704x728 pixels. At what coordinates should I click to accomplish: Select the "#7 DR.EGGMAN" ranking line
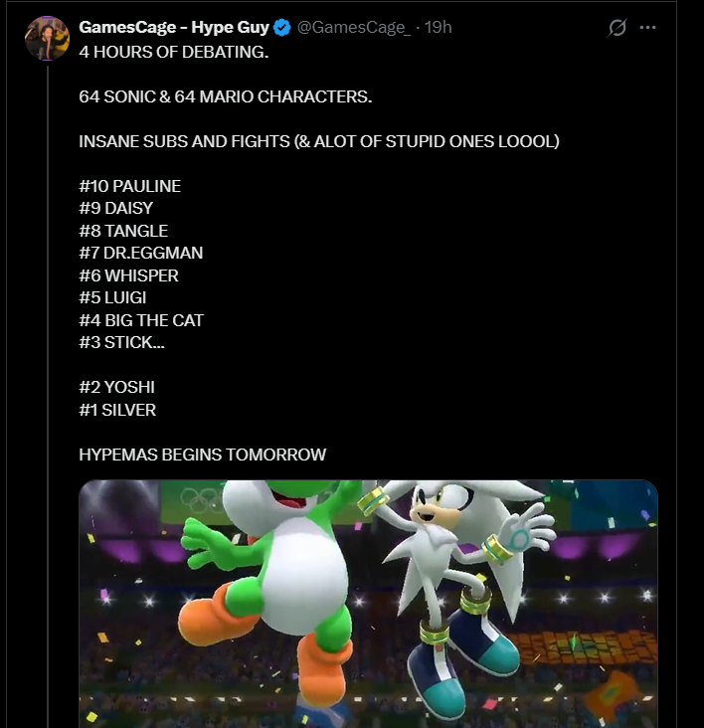tap(141, 253)
